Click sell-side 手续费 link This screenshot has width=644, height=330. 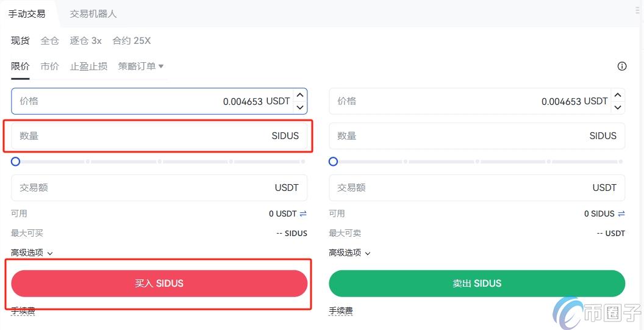341,311
